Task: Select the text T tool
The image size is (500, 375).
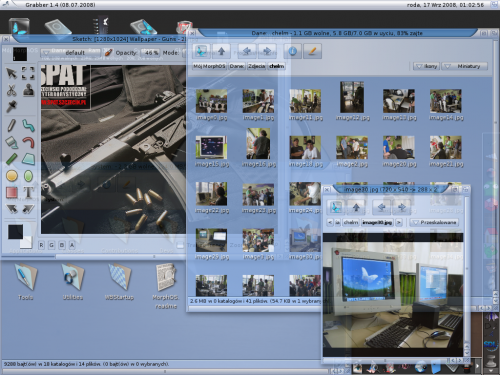Action: [x=28, y=192]
